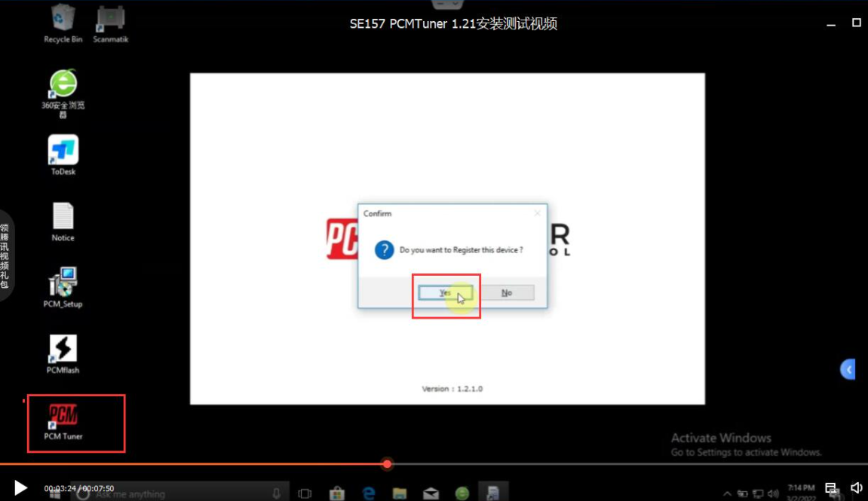The image size is (868, 501).
Task: Click the network icon in the system tray
Action: point(758,493)
